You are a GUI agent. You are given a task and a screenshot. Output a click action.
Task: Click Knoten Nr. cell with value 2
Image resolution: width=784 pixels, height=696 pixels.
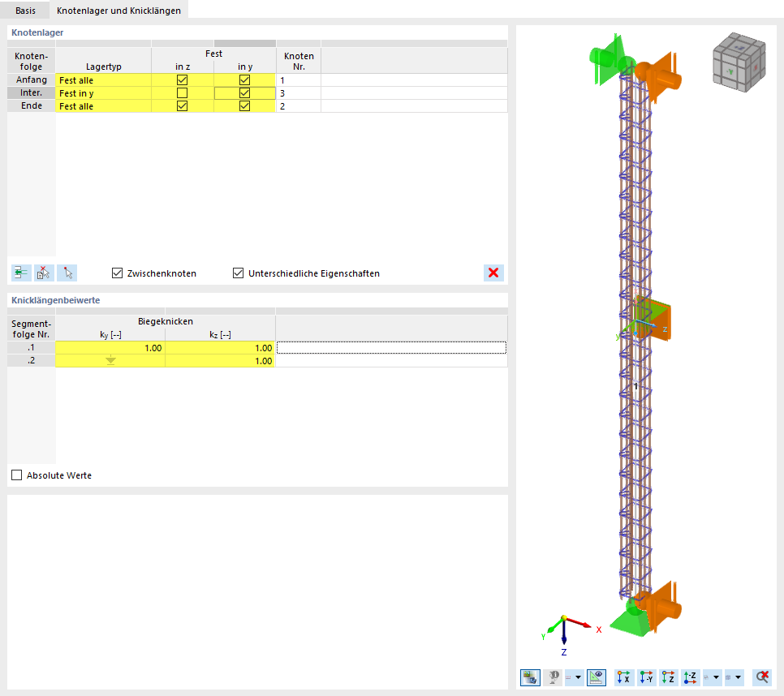pos(299,106)
